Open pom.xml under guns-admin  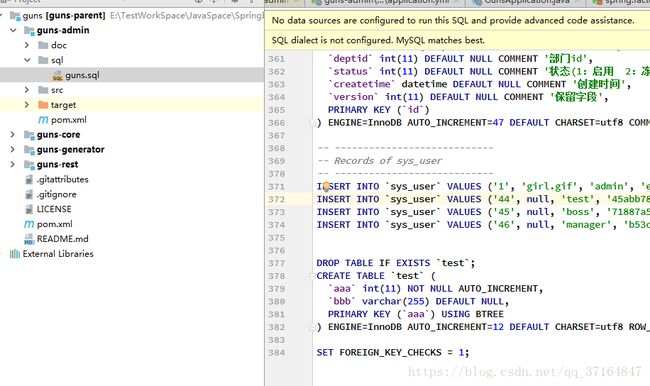click(69, 120)
